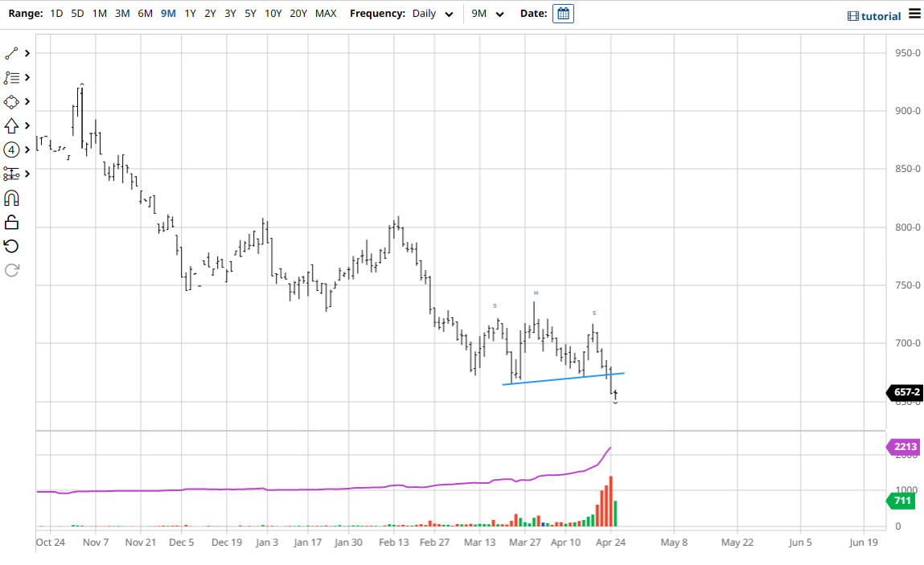The image size is (924, 565).
Task: Expand the shape tool submenu arrow
Action: pos(27,102)
